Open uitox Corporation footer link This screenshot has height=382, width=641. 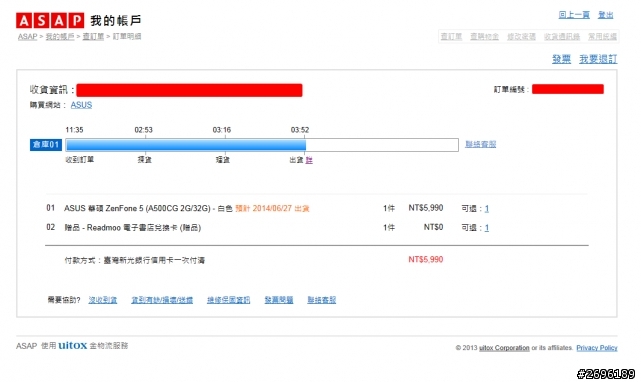(x=504, y=348)
